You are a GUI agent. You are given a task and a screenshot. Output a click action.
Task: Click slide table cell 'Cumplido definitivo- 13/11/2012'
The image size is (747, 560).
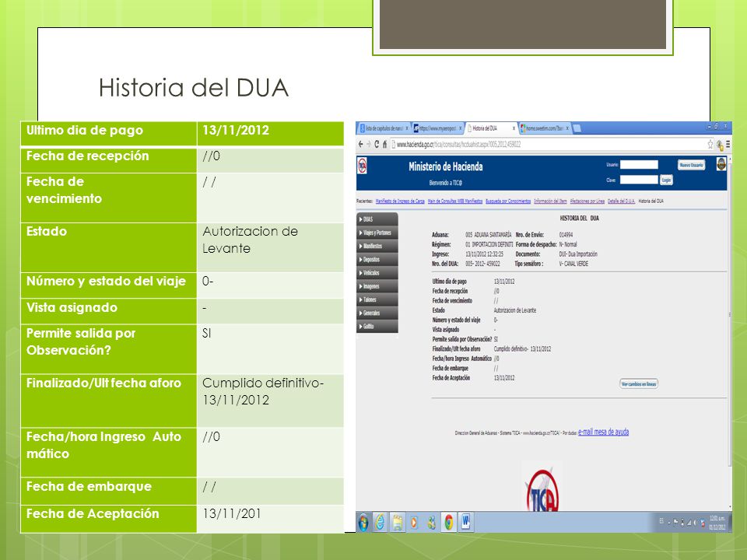(x=270, y=400)
